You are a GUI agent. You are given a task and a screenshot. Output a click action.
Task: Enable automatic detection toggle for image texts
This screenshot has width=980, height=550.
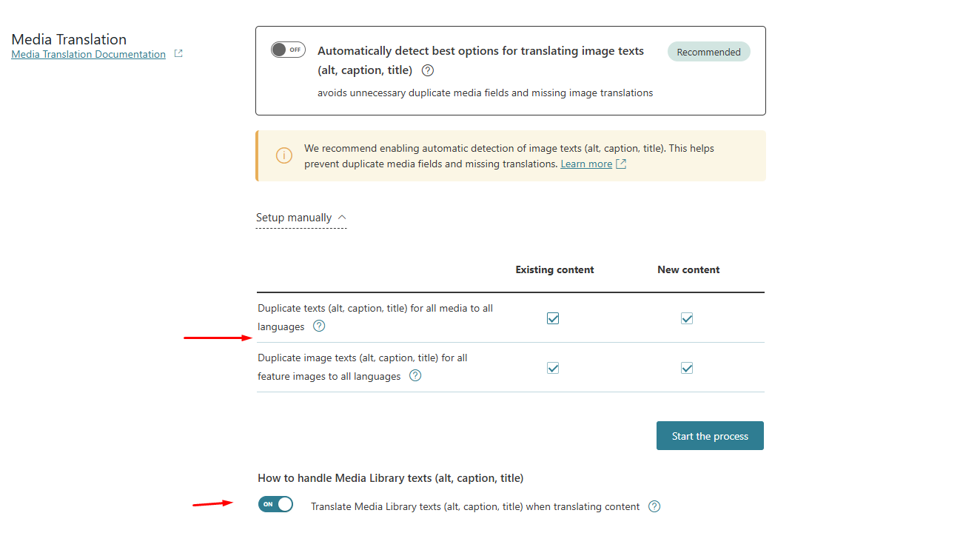click(288, 50)
